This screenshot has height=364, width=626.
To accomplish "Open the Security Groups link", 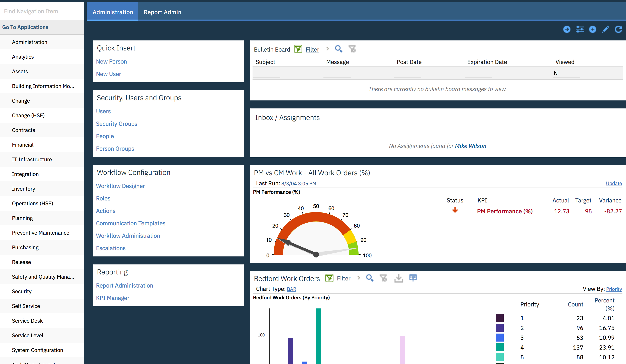I will click(x=116, y=124).
